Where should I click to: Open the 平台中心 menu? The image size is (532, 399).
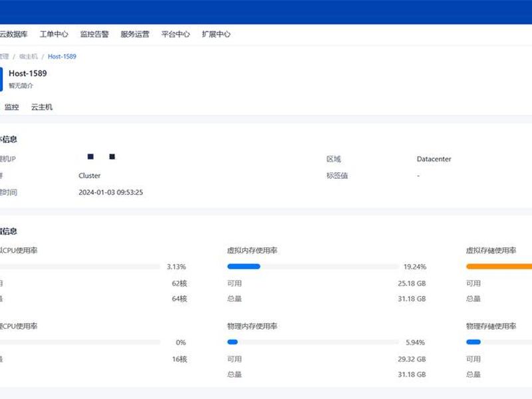[176, 35]
